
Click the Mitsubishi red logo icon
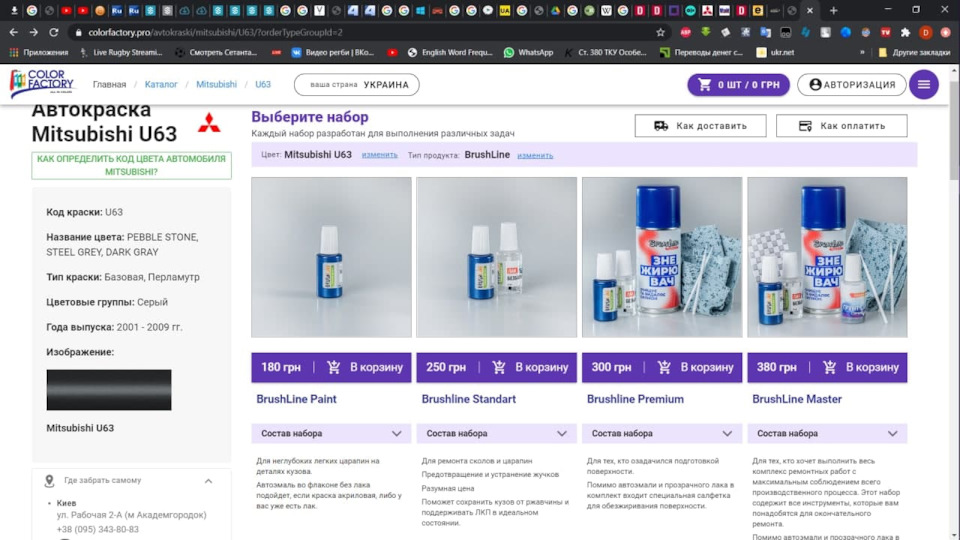point(209,123)
